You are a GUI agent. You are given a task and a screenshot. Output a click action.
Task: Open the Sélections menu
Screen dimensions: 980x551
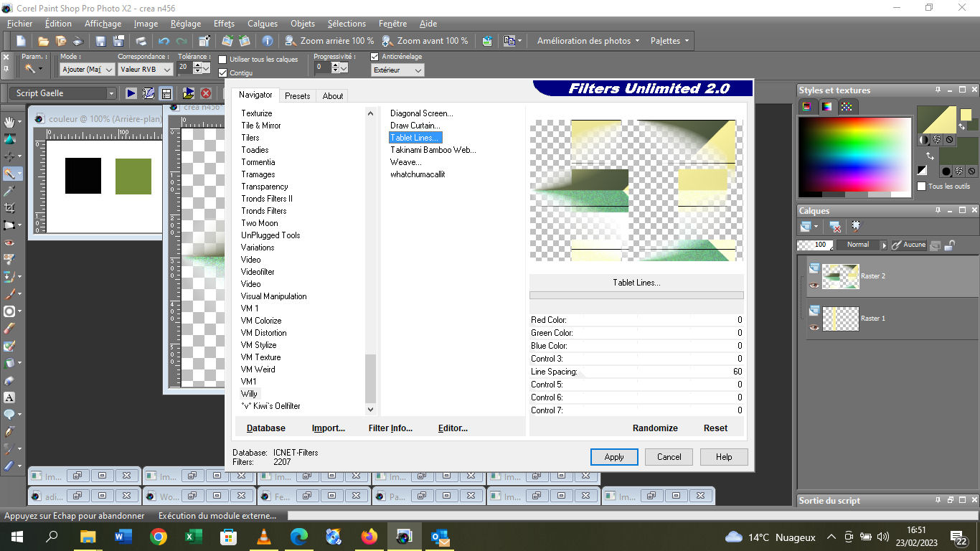pyautogui.click(x=347, y=24)
